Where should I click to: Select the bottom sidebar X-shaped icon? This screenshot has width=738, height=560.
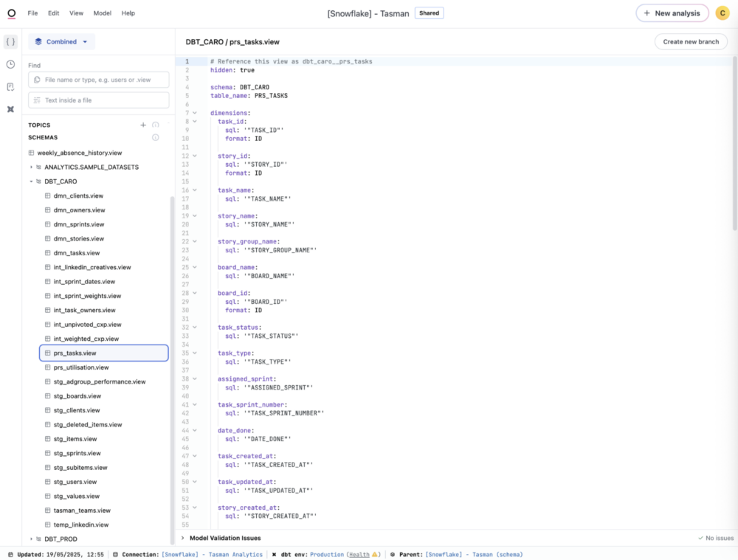[x=10, y=109]
